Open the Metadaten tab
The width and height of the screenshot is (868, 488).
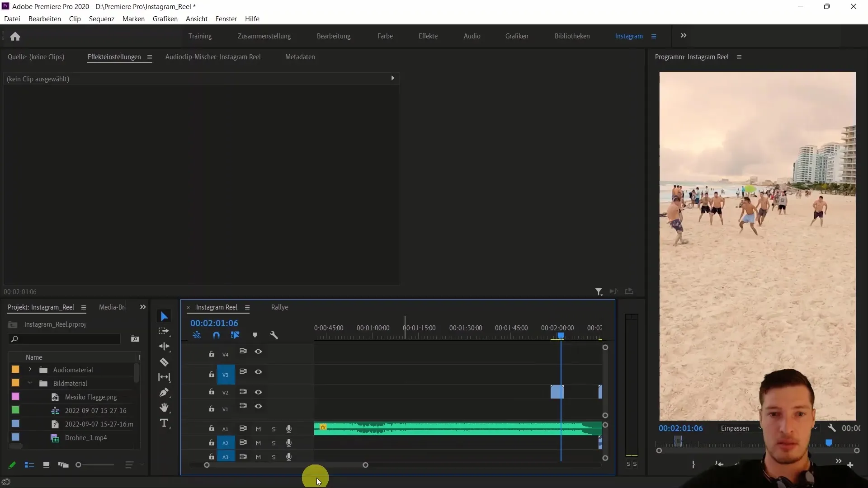pos(300,57)
